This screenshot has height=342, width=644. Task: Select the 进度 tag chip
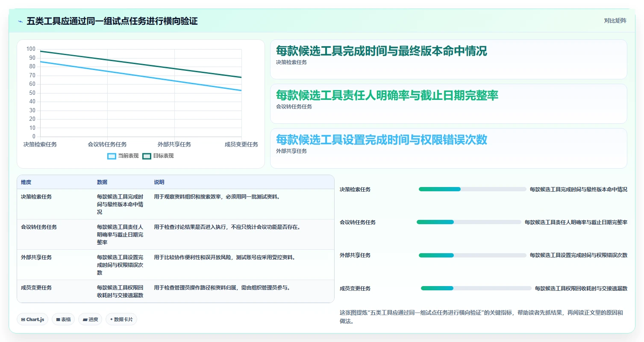(x=90, y=319)
